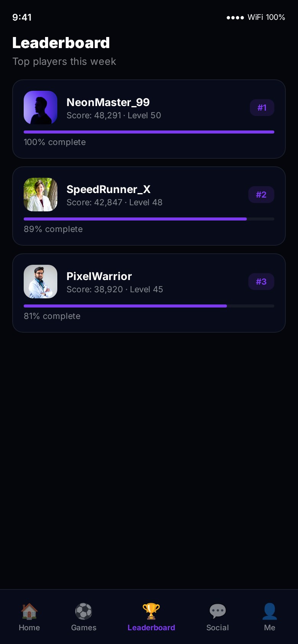Switch to the Games tab label
Image resolution: width=298 pixels, height=644 pixels.
[84, 628]
